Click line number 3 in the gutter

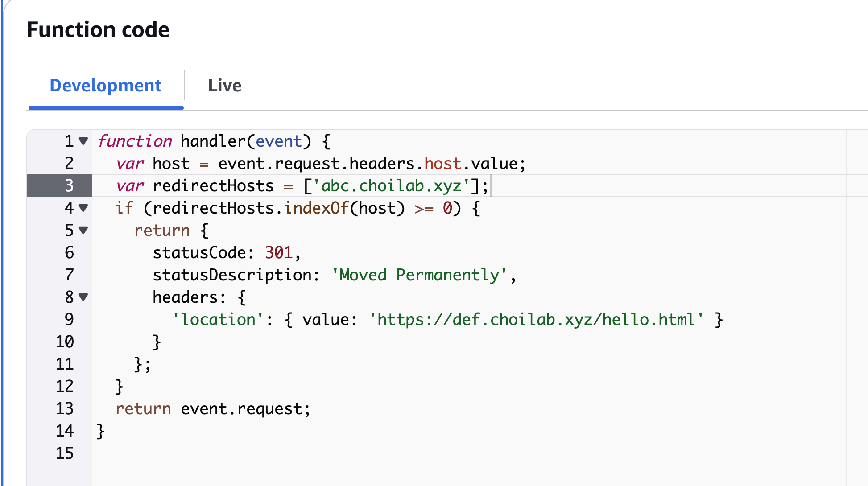tap(69, 185)
